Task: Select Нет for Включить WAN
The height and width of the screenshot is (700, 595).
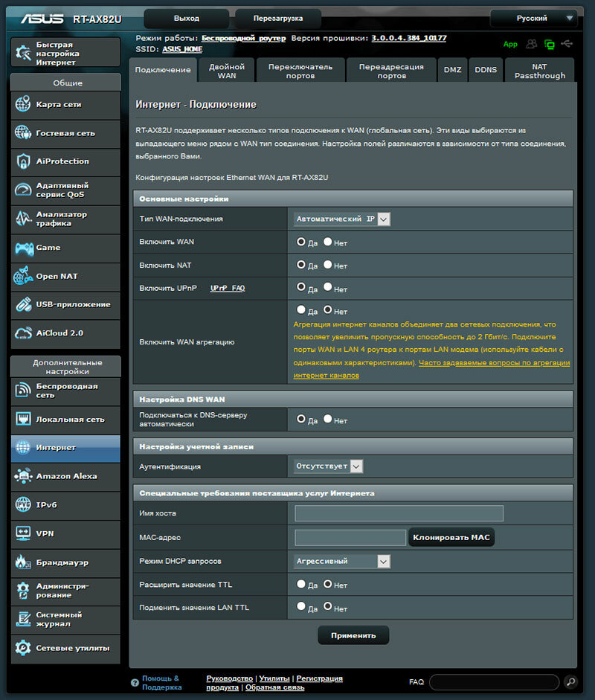Action: pyautogui.click(x=328, y=242)
